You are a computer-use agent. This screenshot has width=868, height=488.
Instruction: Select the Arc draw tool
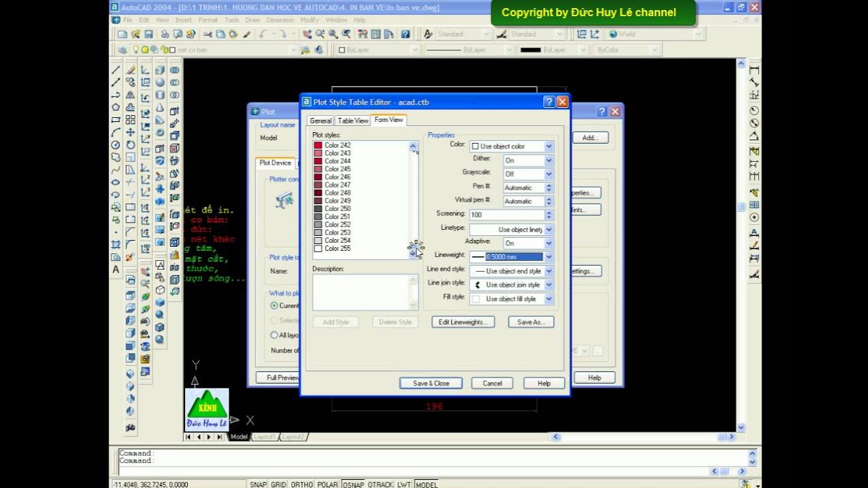(116, 132)
